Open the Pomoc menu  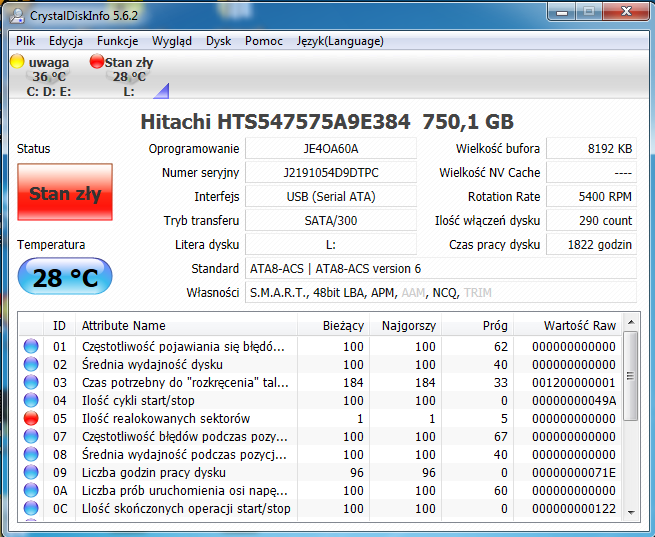[x=264, y=41]
